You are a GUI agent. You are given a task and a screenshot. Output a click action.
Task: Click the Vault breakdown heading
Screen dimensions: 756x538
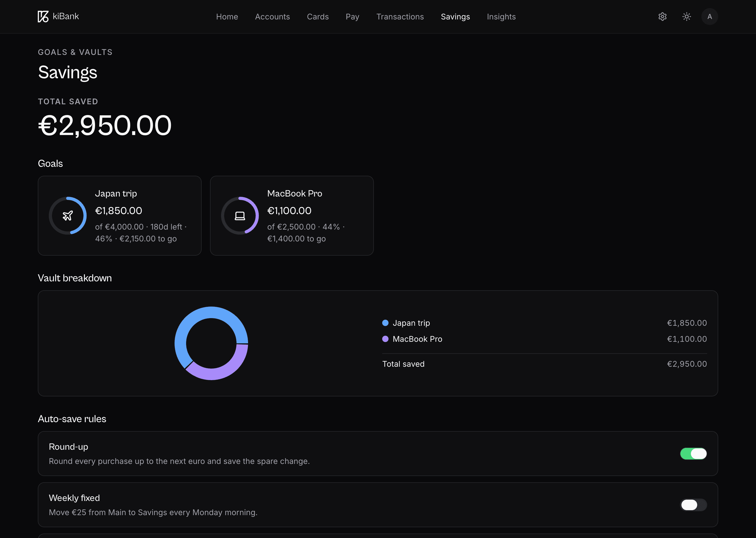[x=75, y=278]
